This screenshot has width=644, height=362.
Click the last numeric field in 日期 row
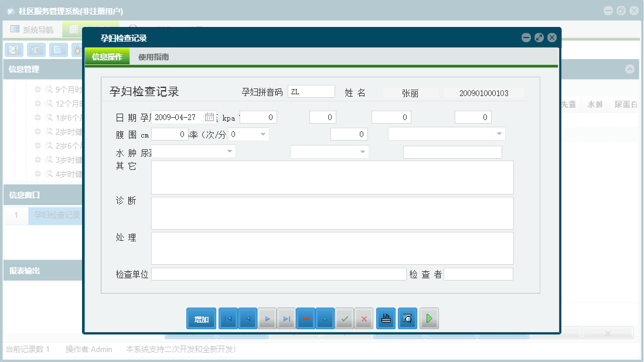pyautogui.click(x=473, y=117)
